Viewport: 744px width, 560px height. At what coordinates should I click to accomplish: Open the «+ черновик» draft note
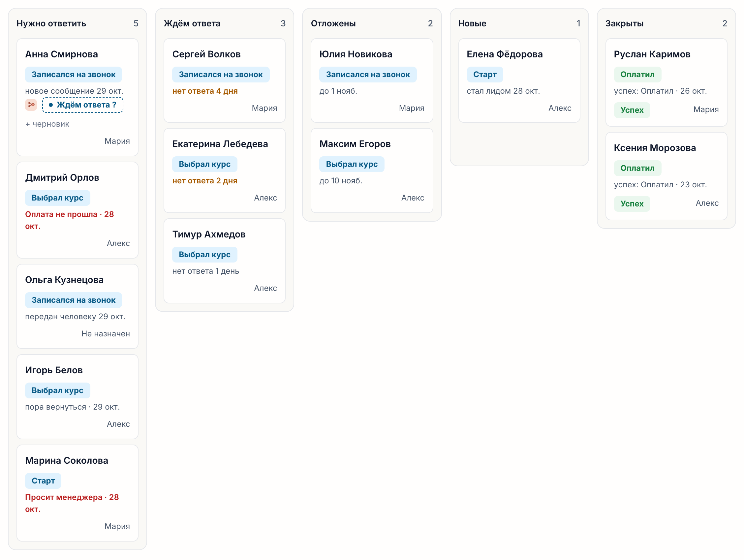tap(47, 124)
